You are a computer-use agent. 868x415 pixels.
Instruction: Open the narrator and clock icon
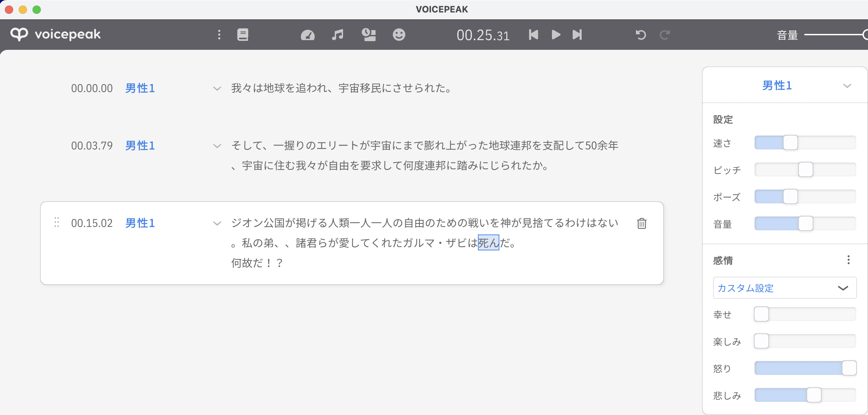(369, 35)
